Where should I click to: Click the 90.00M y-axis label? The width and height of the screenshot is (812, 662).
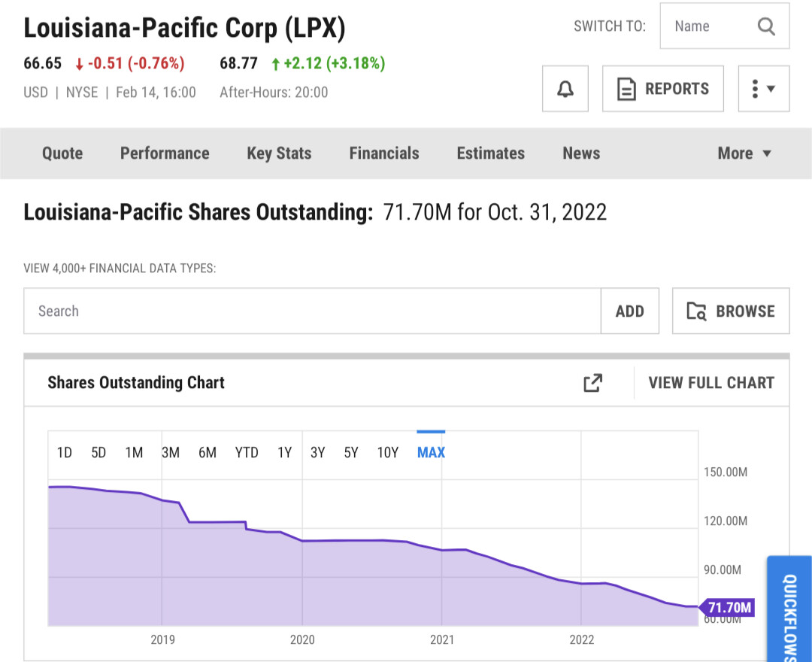point(723,569)
